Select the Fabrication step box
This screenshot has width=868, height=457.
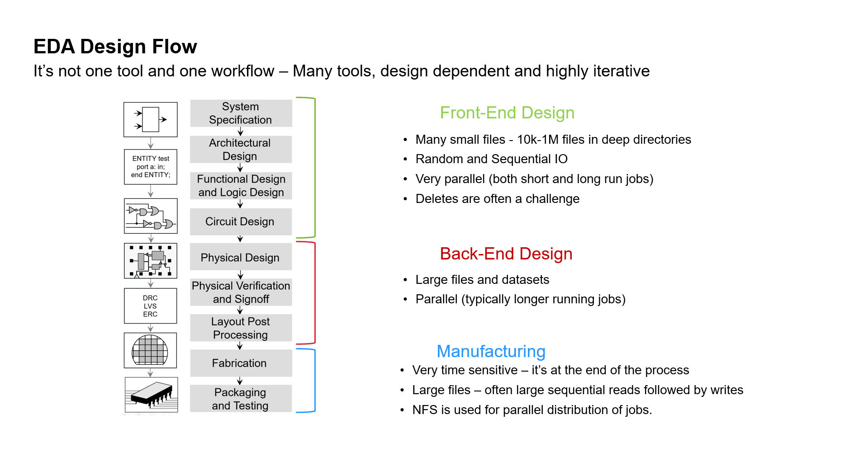pos(241,363)
